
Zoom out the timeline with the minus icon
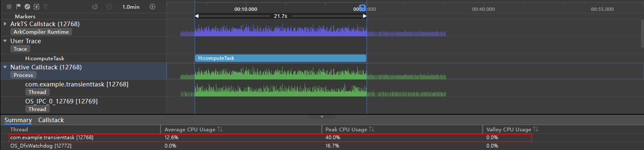[x=109, y=7]
